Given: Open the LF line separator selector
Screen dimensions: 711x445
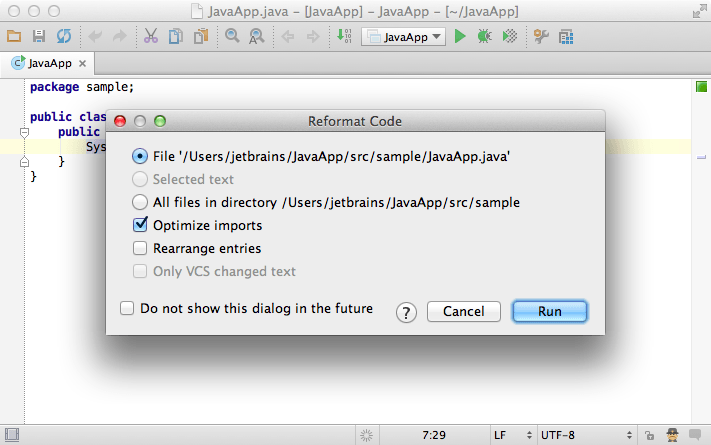Looking at the screenshot, I should click(513, 435).
